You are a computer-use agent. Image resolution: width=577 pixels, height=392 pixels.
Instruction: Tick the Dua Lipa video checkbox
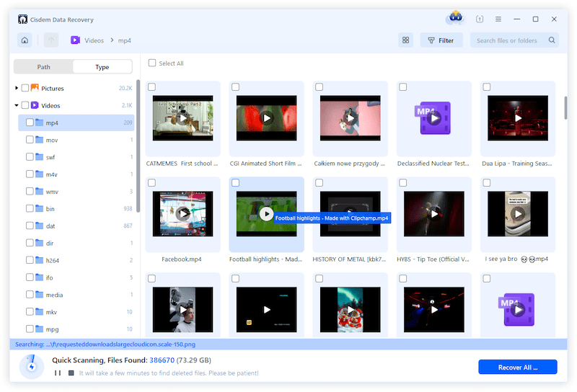[x=486, y=86]
